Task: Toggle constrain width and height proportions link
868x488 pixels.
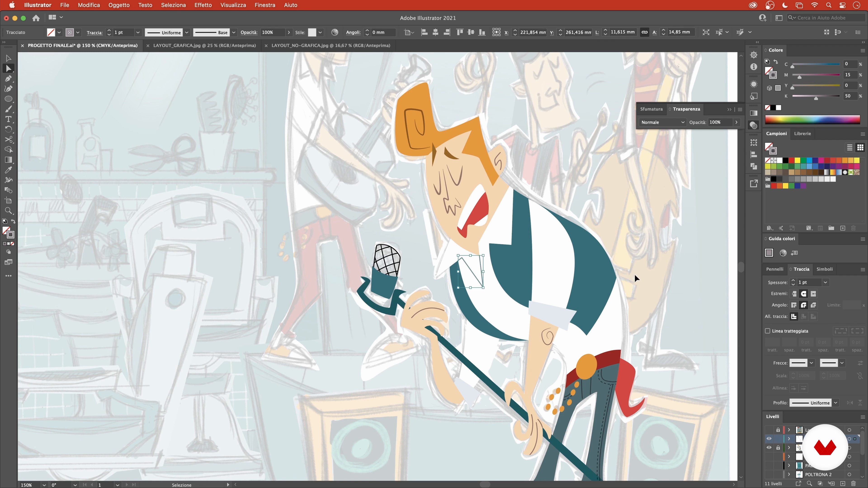Action: tap(644, 32)
